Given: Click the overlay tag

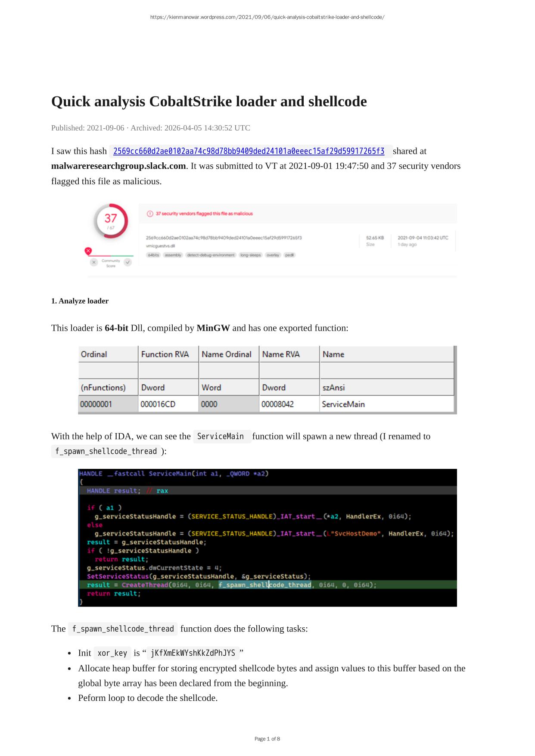Looking at the screenshot, I should (273, 255).
